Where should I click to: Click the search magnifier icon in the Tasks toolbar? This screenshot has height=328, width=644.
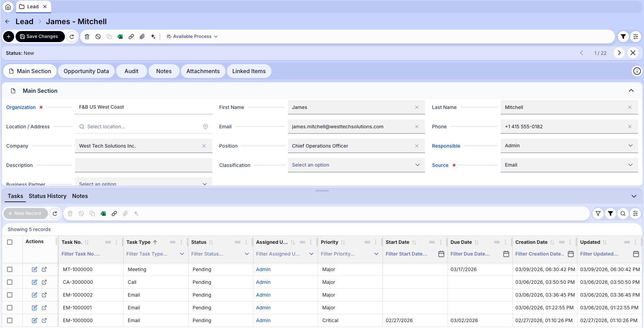coord(623,213)
